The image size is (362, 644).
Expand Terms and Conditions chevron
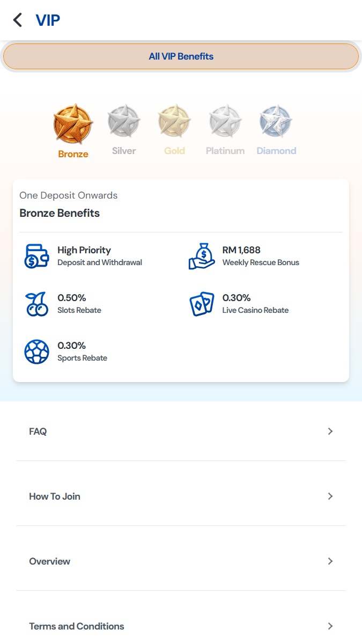[330, 626]
